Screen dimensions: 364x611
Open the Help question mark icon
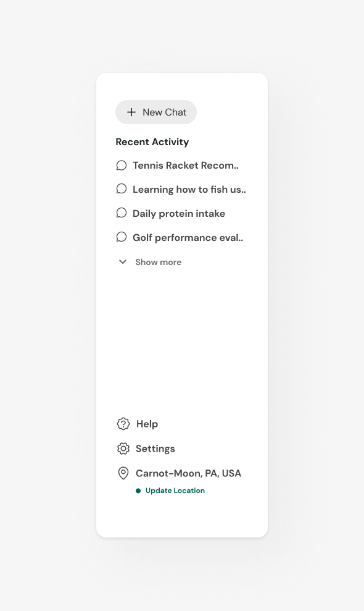123,424
